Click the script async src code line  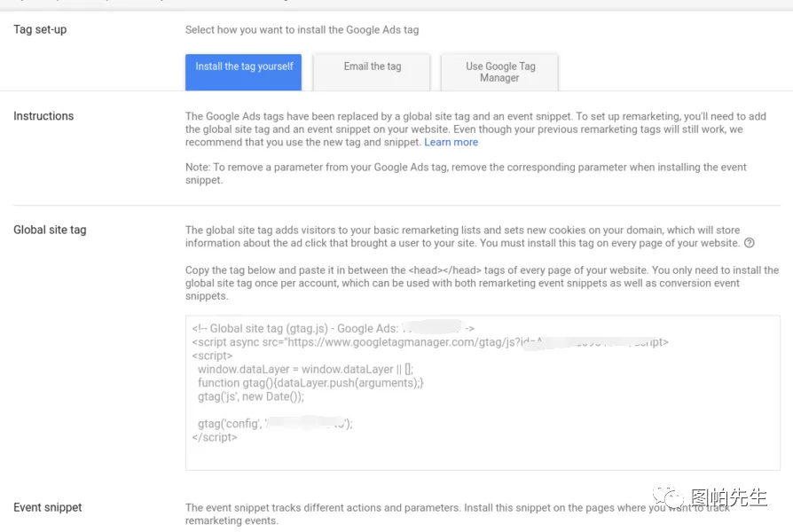[x=355, y=341]
